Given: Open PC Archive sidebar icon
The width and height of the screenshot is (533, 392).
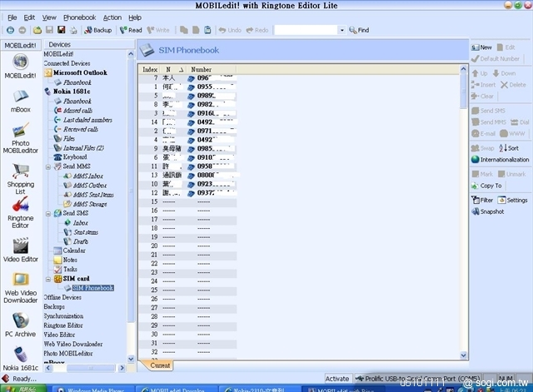Looking at the screenshot, I should (20, 325).
